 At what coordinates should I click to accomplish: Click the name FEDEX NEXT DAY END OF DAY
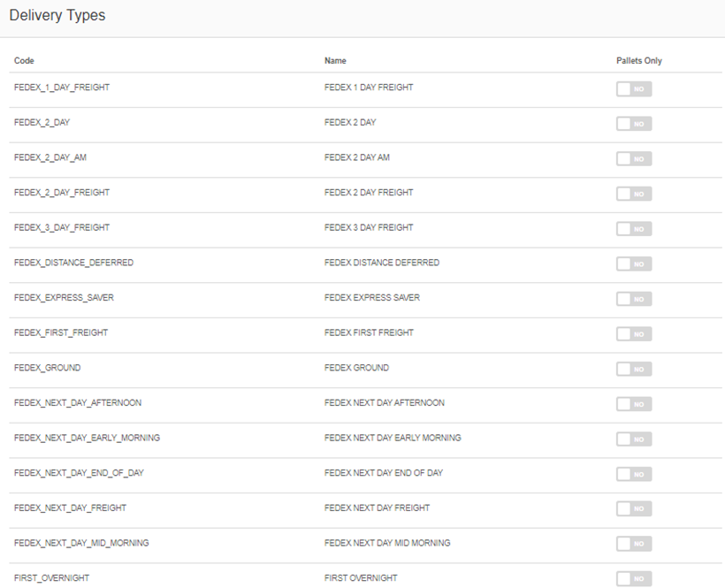click(x=384, y=473)
